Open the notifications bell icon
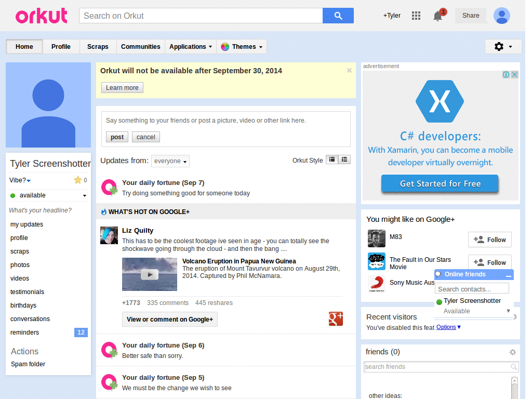This screenshot has width=532, height=399. [437, 16]
